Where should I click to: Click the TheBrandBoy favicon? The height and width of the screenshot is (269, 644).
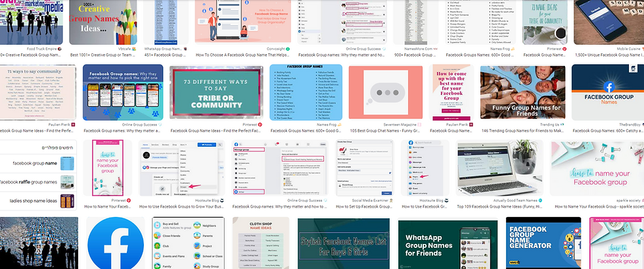[642, 124]
